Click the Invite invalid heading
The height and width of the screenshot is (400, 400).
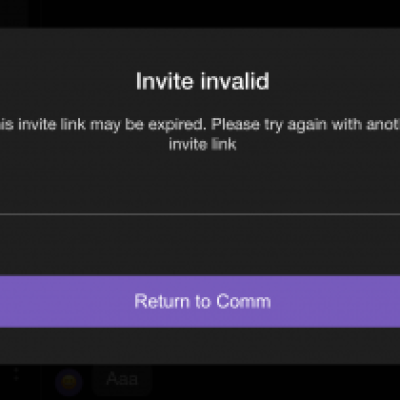(202, 81)
